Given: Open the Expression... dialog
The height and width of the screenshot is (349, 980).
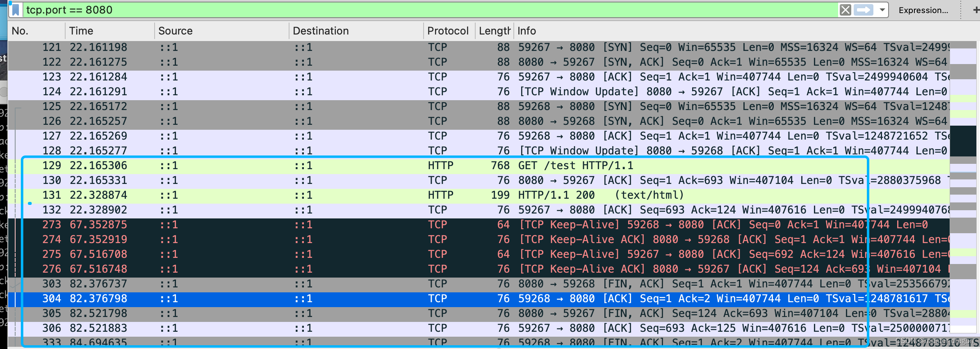Looking at the screenshot, I should pyautogui.click(x=923, y=10).
